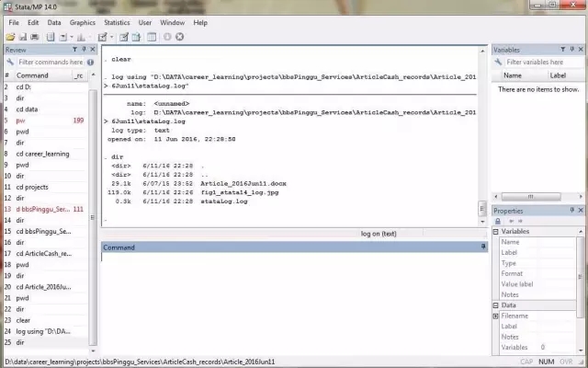This screenshot has width=588, height=368.
Task: Click the Viewer toolbar icon
Action: point(63,37)
